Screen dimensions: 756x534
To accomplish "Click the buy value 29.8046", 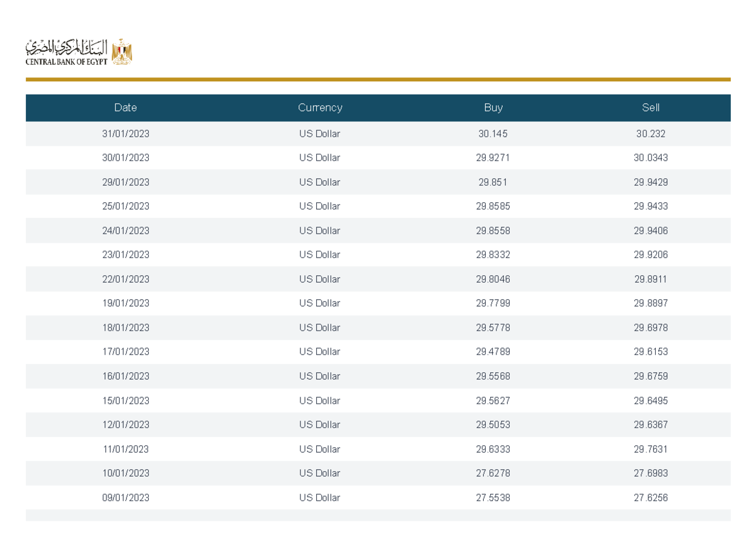I will (493, 280).
